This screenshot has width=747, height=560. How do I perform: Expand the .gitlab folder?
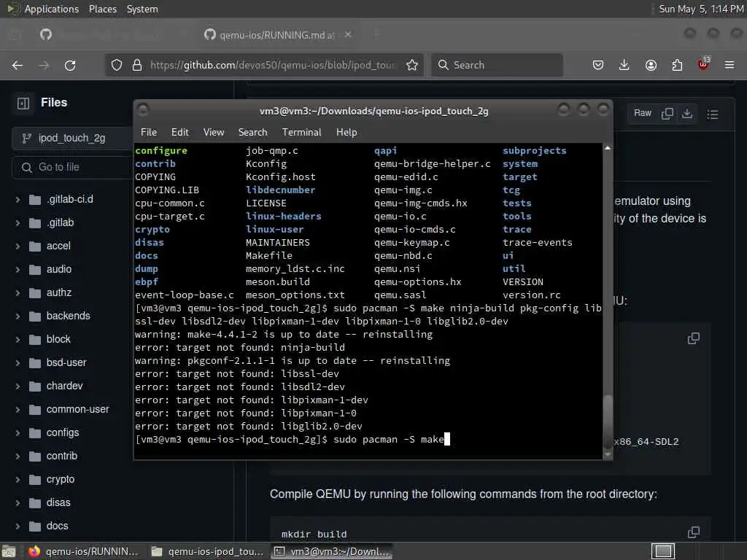[18, 223]
